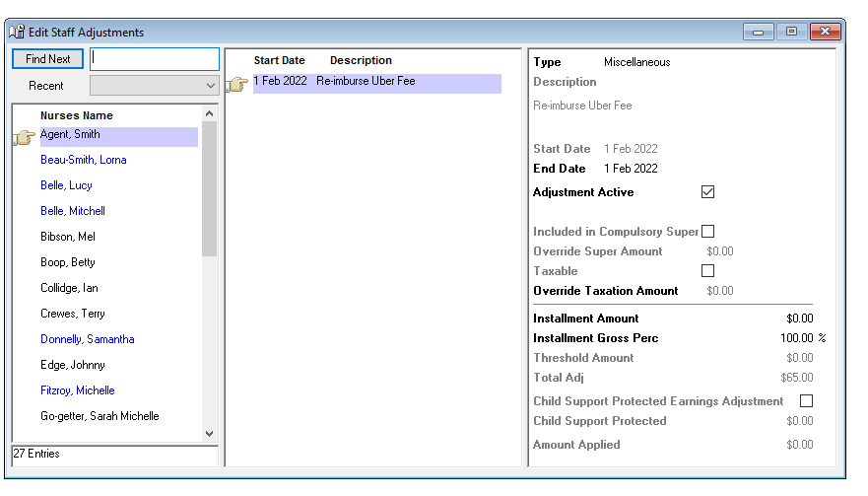The image size is (868, 496).
Task: Click the nurses list scroll up arrow
Action: [x=209, y=113]
